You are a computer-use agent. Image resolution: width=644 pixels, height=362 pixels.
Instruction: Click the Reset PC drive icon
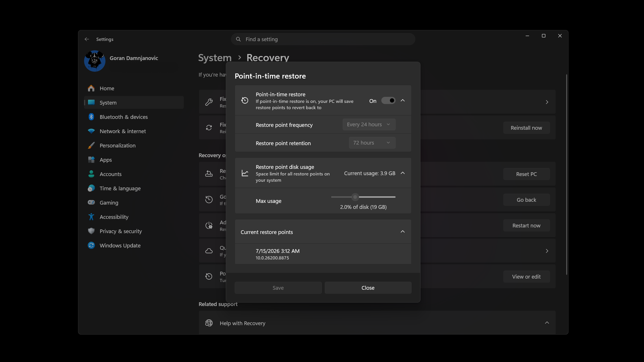[209, 174]
